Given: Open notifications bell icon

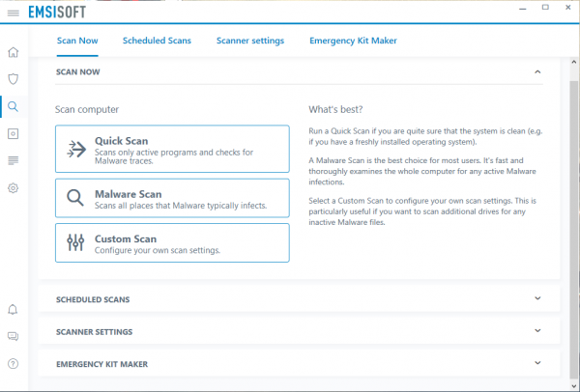Looking at the screenshot, I should click(x=13, y=309).
